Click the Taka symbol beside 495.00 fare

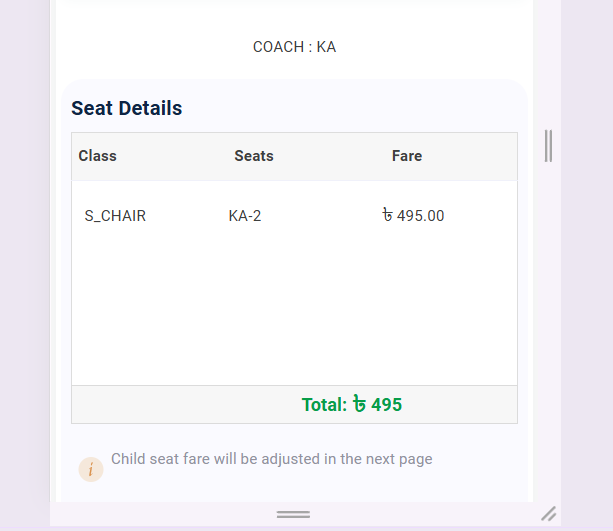387,215
